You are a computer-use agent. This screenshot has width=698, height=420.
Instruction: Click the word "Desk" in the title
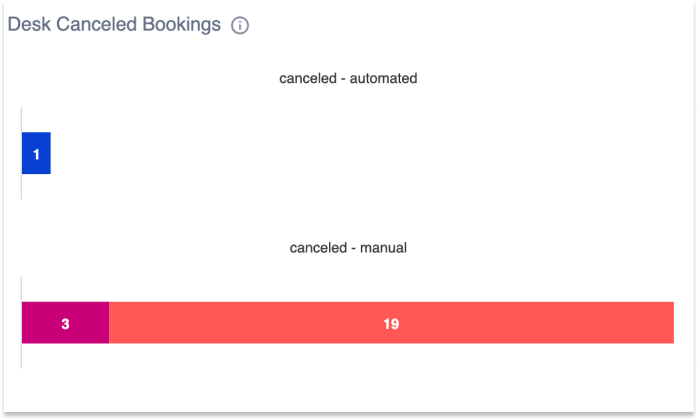point(28,25)
